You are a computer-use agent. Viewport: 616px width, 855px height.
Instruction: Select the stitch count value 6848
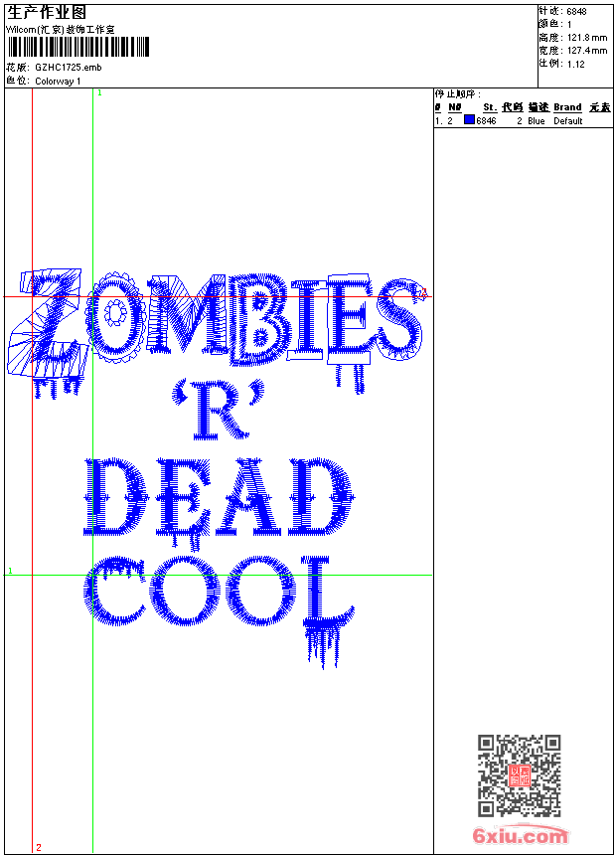[576, 12]
